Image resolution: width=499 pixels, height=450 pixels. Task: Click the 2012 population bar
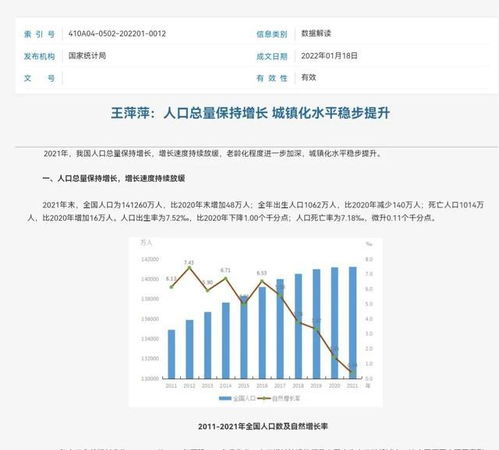tap(189, 349)
